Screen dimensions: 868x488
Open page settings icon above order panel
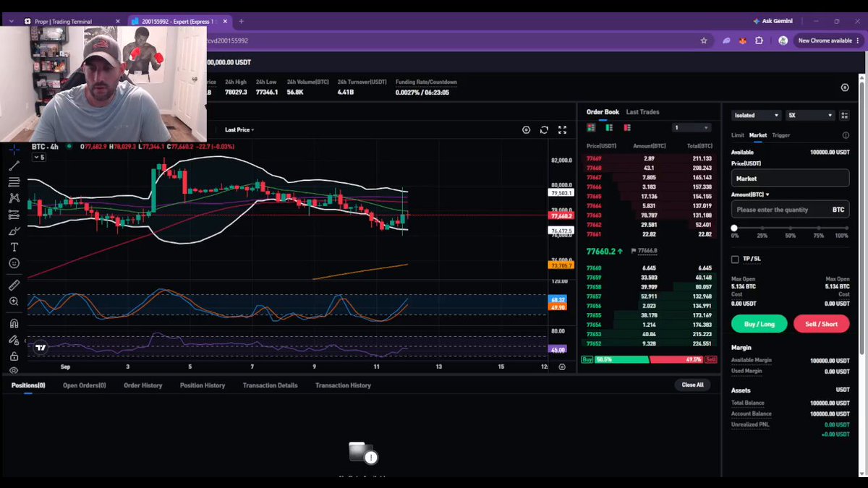[845, 87]
